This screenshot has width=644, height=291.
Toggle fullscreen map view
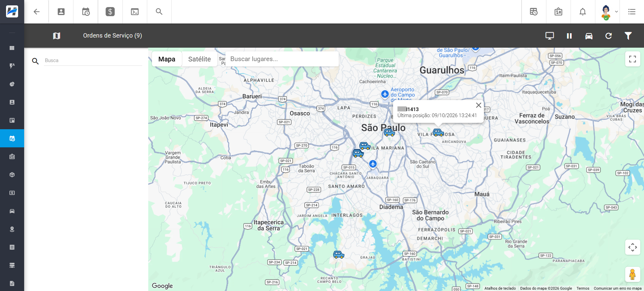coord(633,59)
